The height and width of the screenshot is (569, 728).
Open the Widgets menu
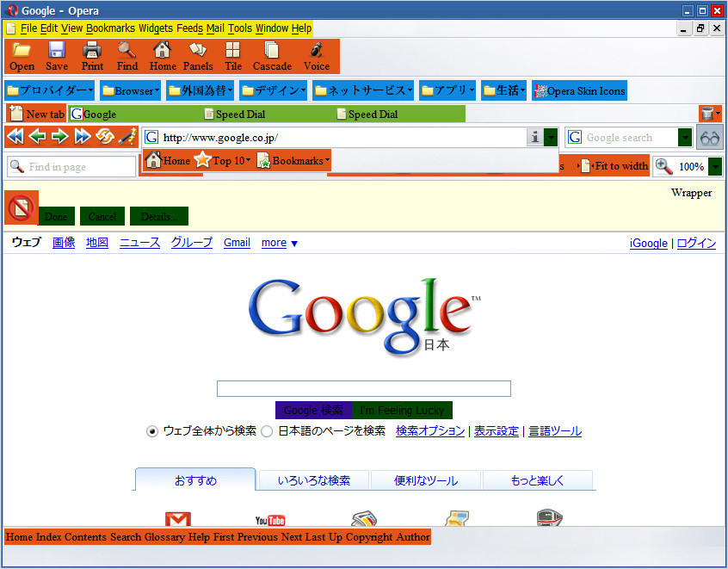click(x=156, y=28)
